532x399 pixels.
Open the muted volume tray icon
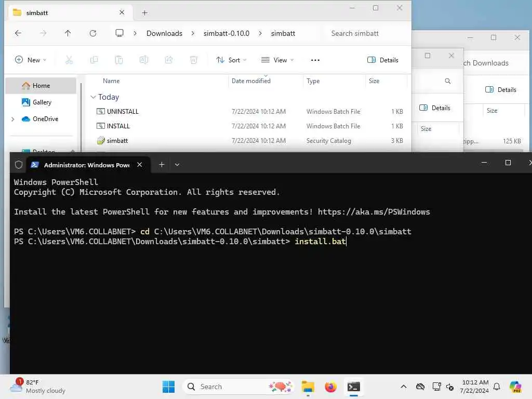450,387
